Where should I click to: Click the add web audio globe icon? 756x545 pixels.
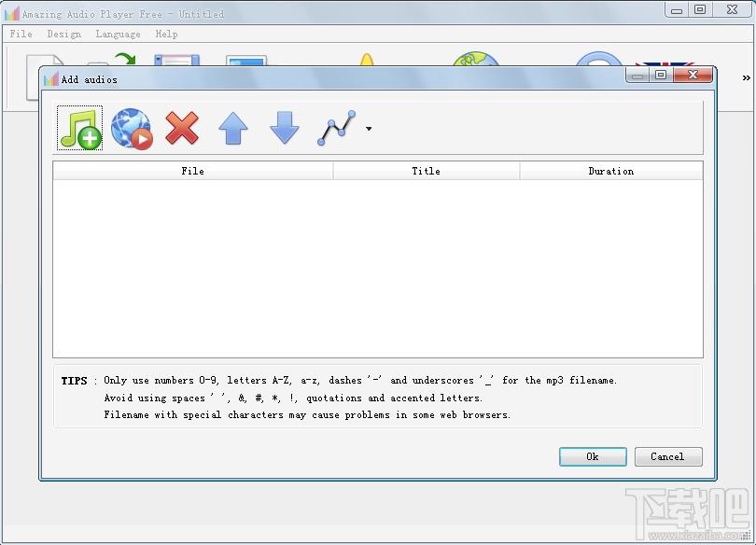coord(132,128)
